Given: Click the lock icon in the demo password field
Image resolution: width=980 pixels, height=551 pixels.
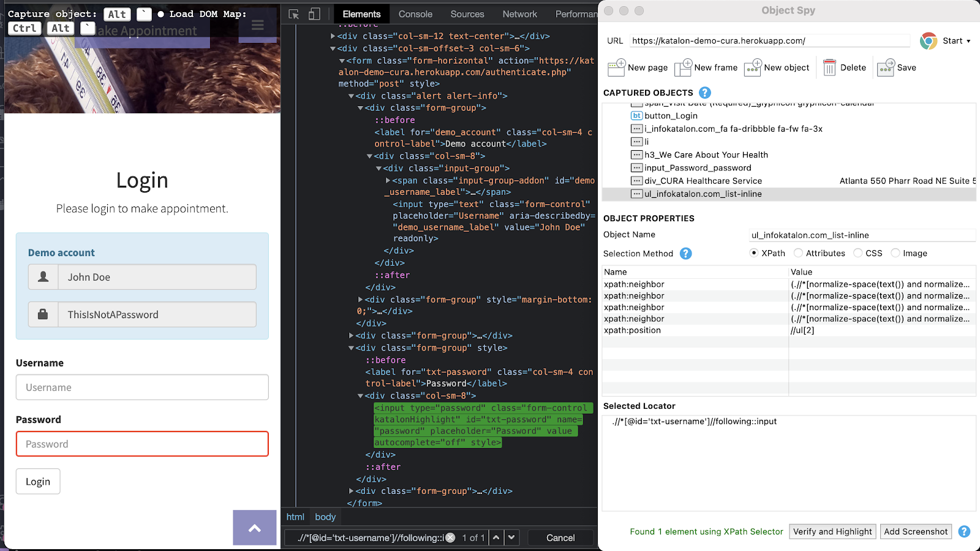Looking at the screenshot, I should tap(43, 314).
